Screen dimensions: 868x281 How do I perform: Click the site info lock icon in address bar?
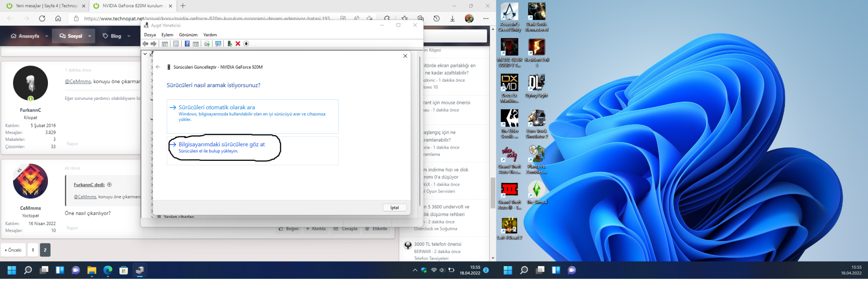click(76, 19)
